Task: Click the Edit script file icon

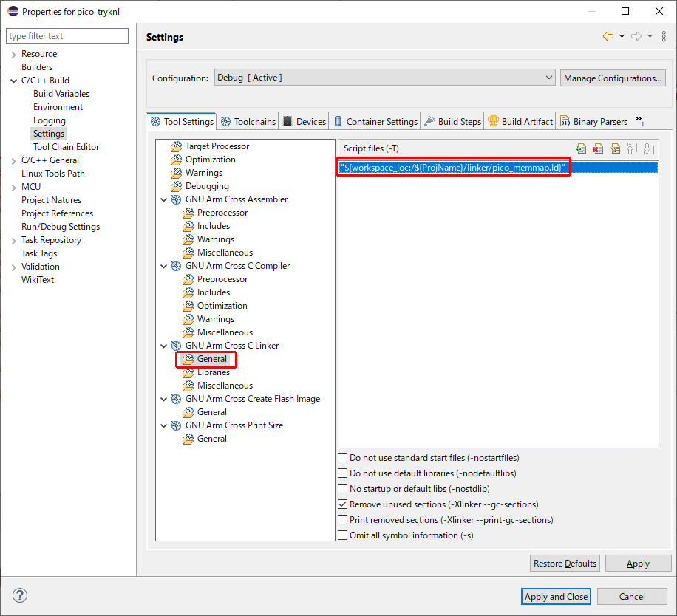Action: (615, 148)
